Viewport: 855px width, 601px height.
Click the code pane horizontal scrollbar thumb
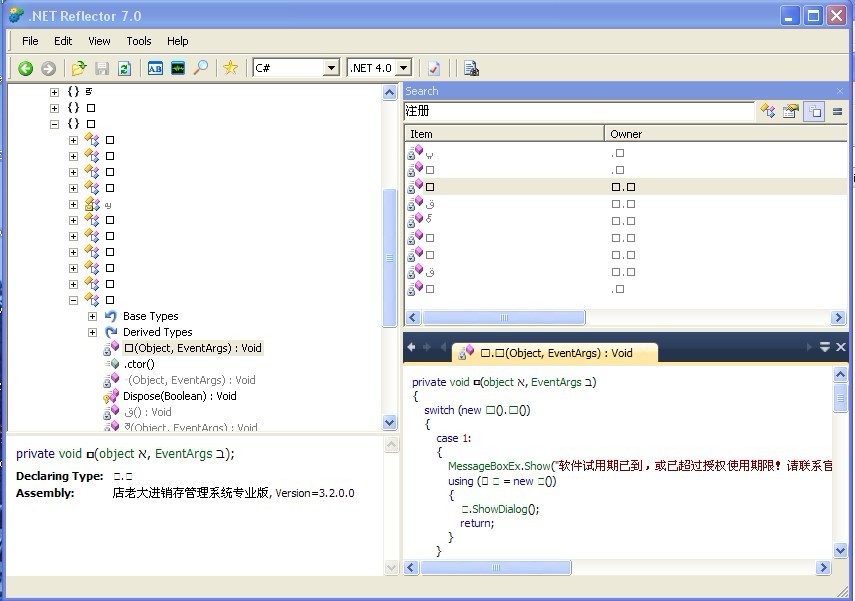point(496,568)
